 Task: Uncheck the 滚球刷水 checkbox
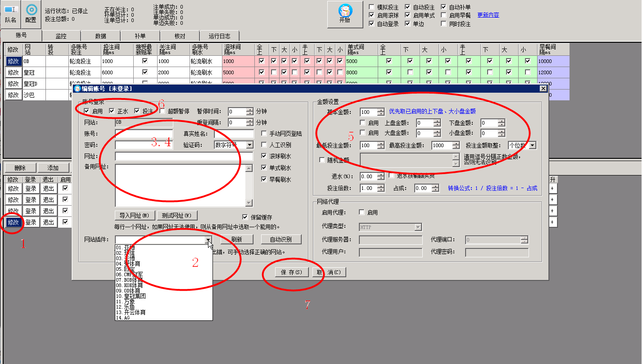tap(264, 156)
